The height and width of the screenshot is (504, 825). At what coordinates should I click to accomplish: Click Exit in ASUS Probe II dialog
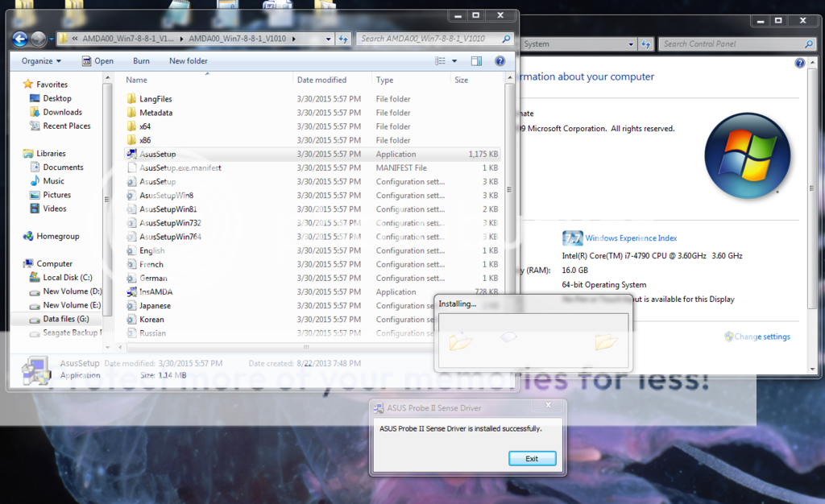pyautogui.click(x=532, y=459)
